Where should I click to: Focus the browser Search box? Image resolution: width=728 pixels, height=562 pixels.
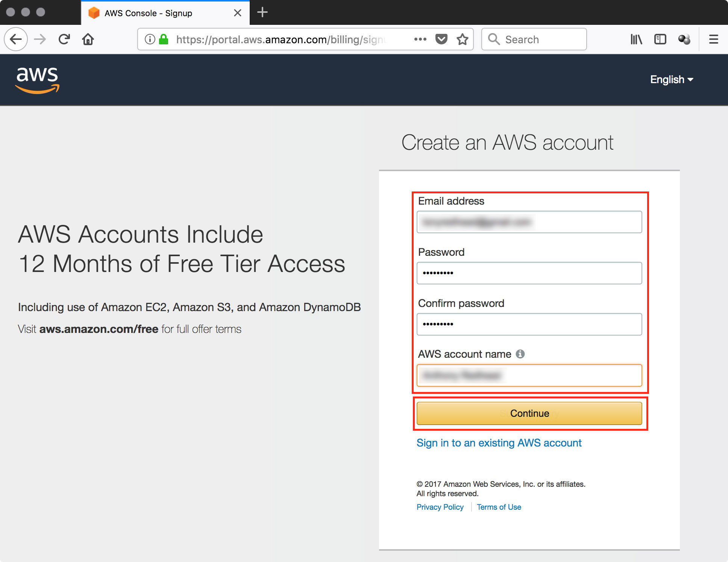coord(534,39)
